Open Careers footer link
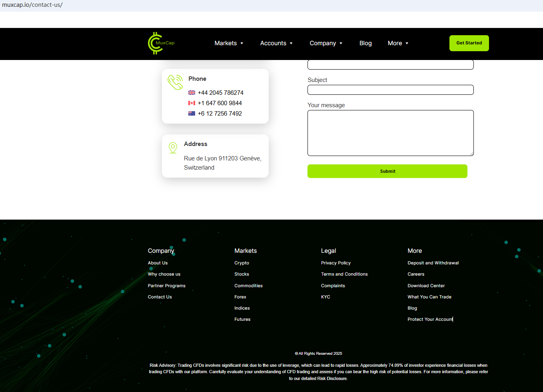The width and height of the screenshot is (543, 392). 416,274
